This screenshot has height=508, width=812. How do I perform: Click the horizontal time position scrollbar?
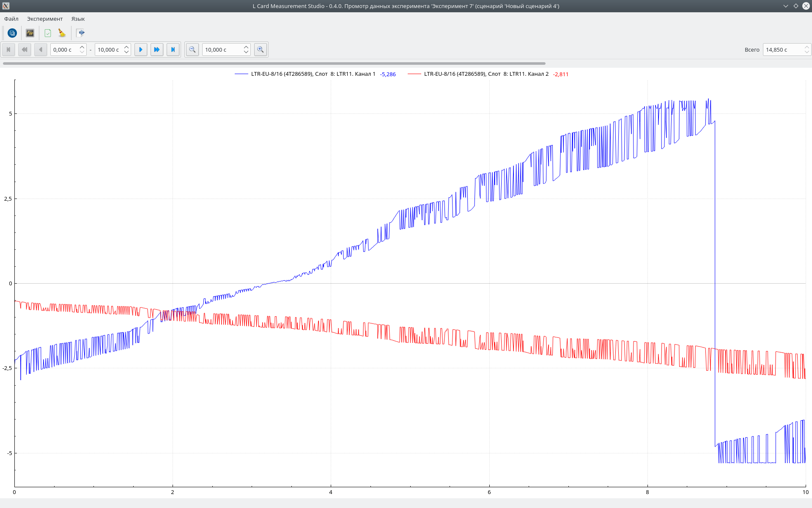274,63
